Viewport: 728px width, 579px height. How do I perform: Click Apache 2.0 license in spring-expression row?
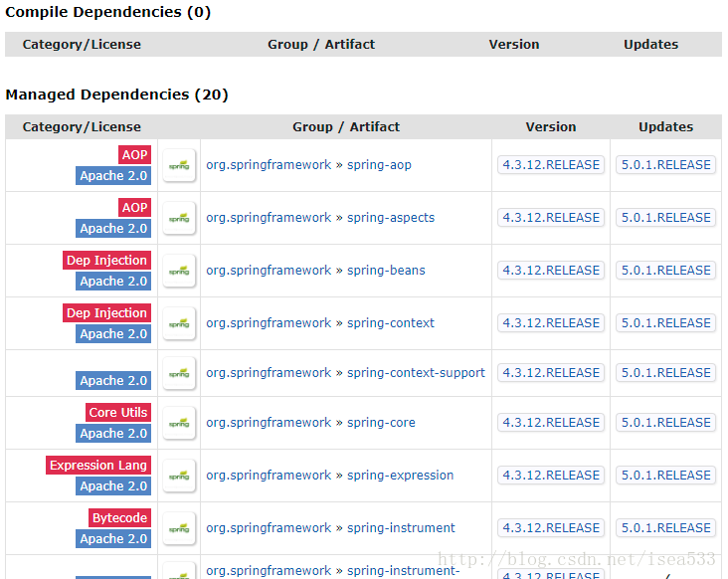click(x=113, y=485)
